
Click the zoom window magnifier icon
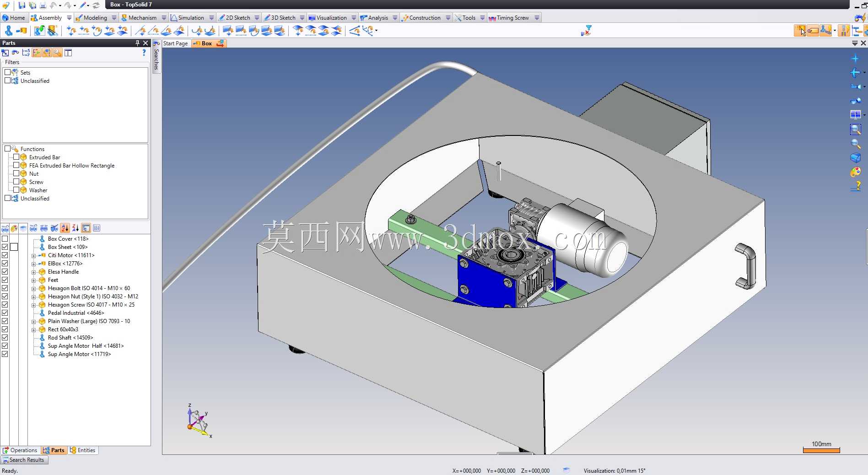855,130
